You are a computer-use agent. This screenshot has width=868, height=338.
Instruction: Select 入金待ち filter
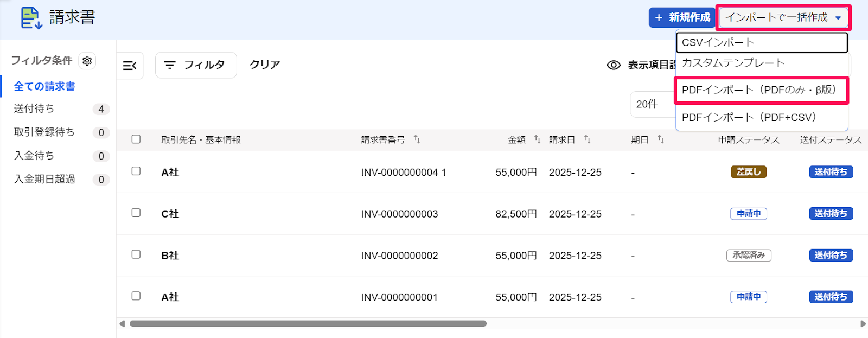click(34, 155)
